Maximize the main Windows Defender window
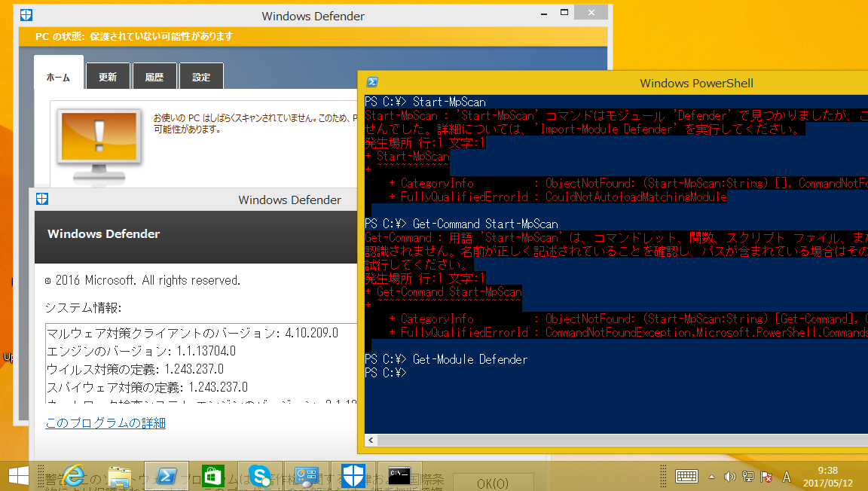868x491 pixels. 564,12
